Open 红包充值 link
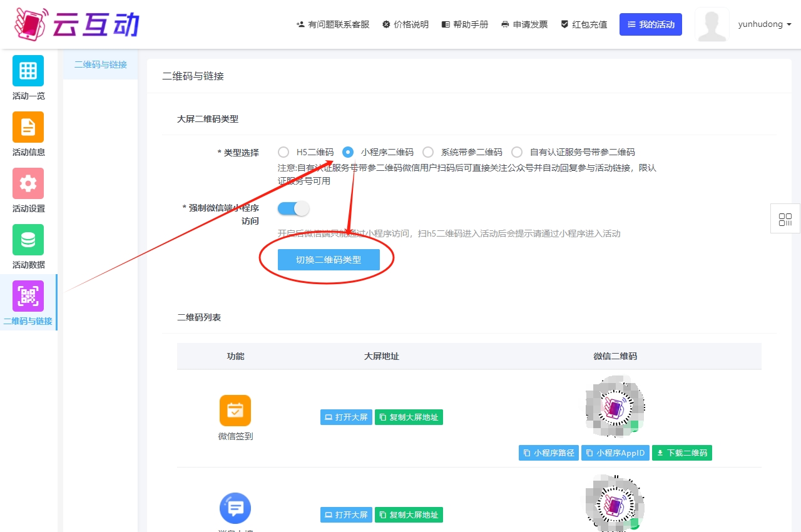Screen dimensions: 801x532 pyautogui.click(x=584, y=24)
